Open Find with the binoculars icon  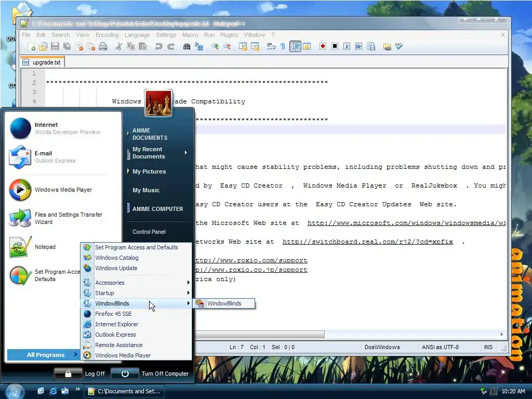pyautogui.click(x=187, y=46)
